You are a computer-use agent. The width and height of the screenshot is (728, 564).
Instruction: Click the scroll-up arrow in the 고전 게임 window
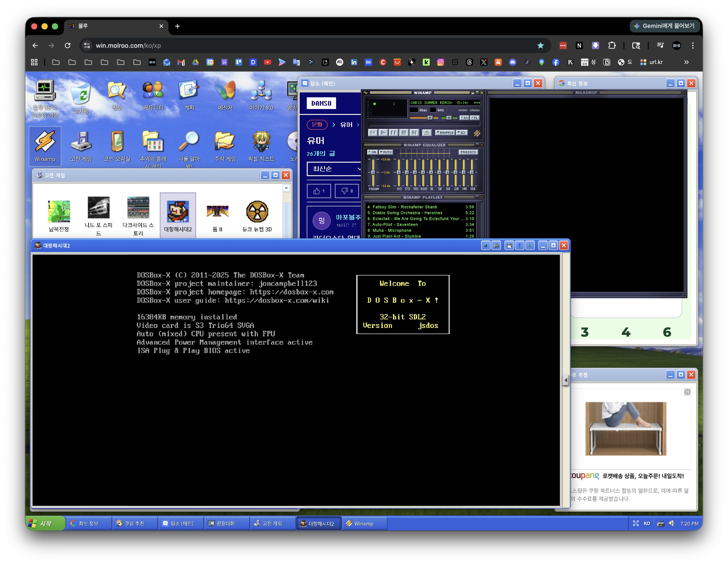point(286,188)
